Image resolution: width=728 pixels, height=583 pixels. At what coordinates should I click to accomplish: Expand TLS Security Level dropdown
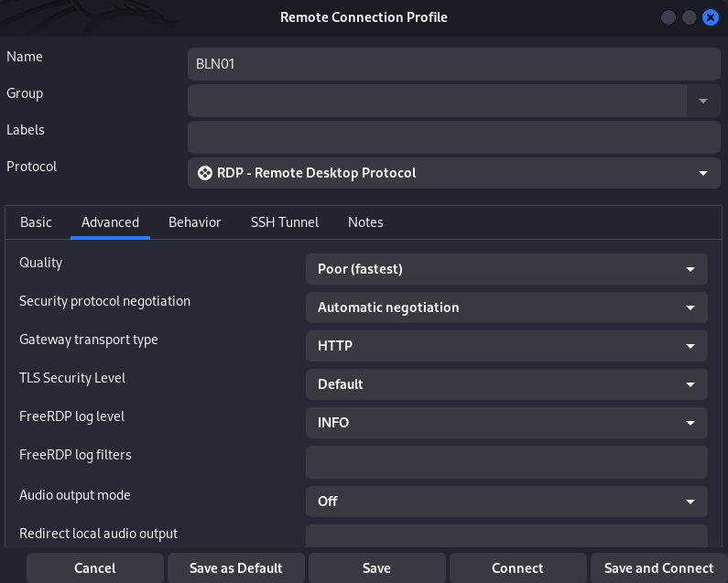click(506, 384)
